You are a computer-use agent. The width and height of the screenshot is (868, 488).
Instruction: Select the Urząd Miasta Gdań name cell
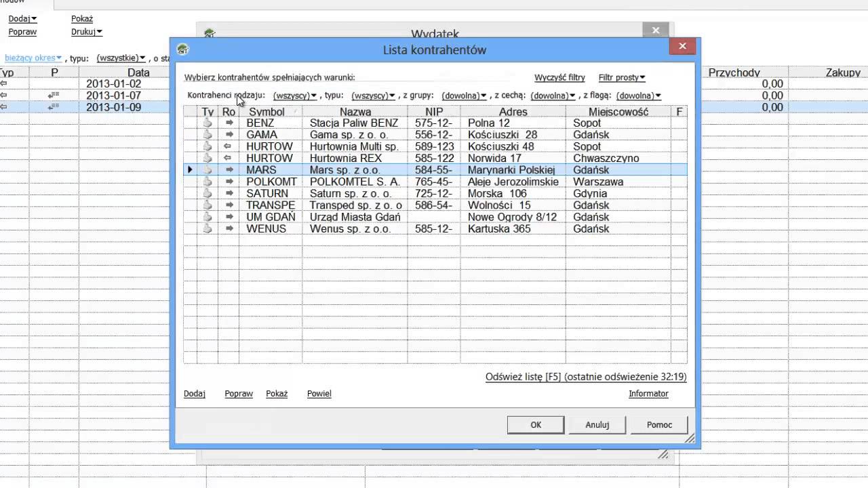[x=355, y=217]
